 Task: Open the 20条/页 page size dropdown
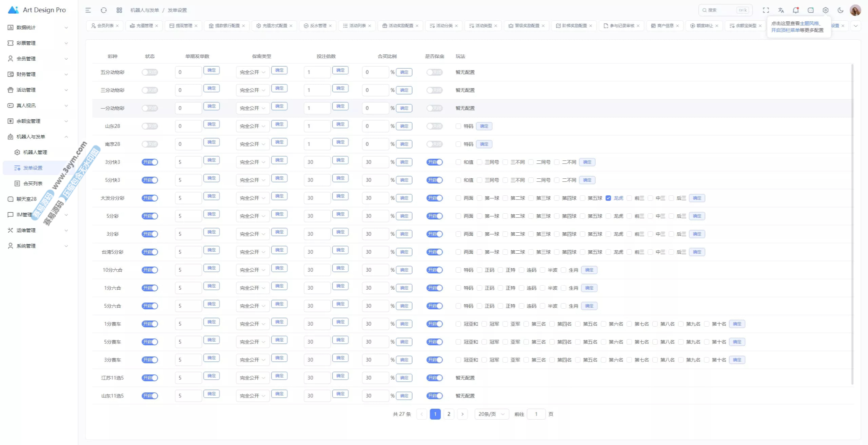click(x=491, y=414)
